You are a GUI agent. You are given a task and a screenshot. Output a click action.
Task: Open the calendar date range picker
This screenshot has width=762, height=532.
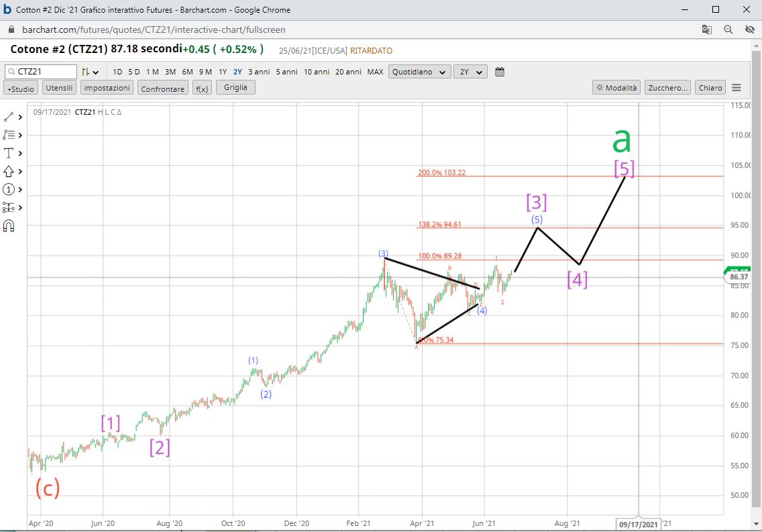500,72
